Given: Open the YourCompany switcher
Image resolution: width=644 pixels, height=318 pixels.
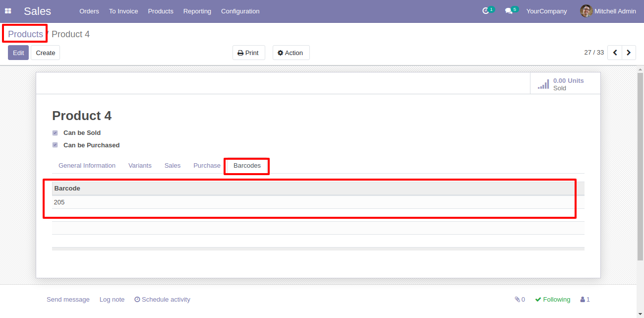Looking at the screenshot, I should 546,11.
